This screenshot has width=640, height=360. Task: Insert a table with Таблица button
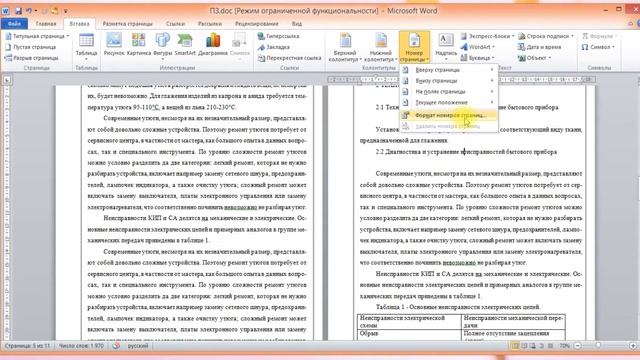coord(86,47)
